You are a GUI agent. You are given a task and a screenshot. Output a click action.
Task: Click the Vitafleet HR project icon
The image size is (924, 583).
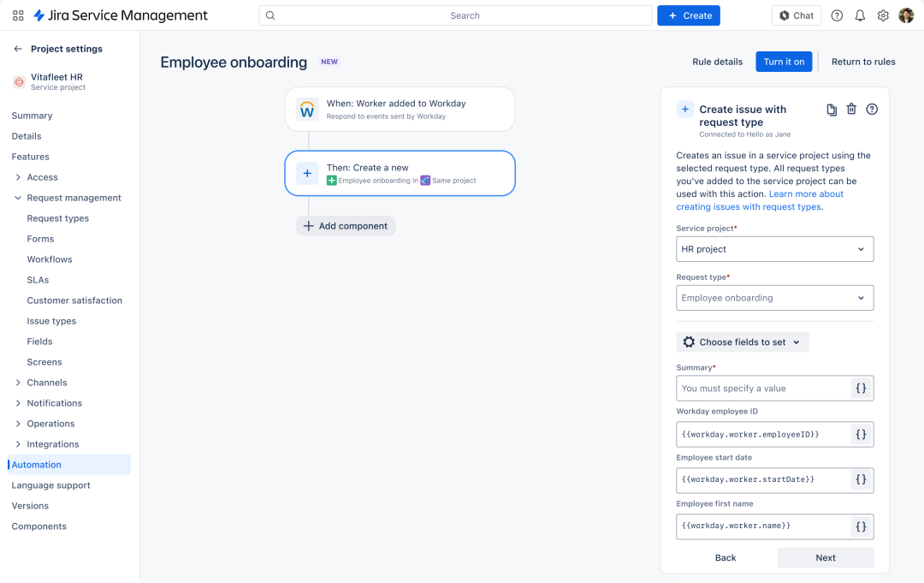coord(19,82)
